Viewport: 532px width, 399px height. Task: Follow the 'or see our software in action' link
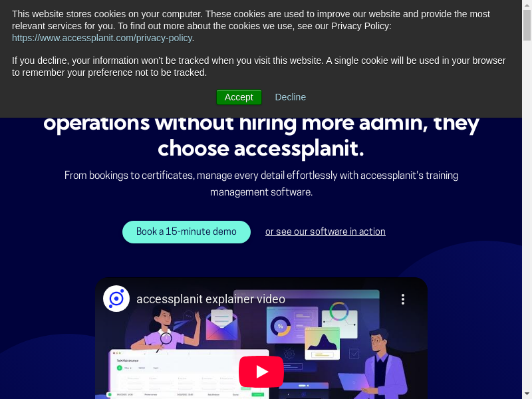(325, 231)
